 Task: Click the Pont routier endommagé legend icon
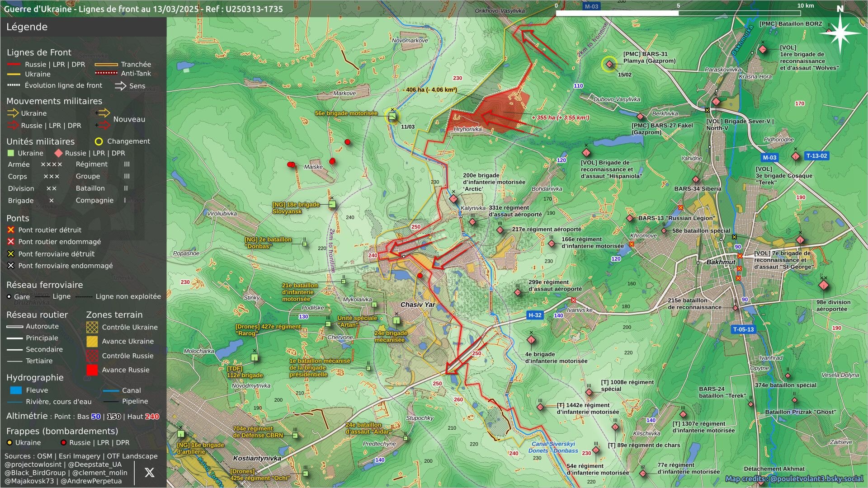(11, 242)
